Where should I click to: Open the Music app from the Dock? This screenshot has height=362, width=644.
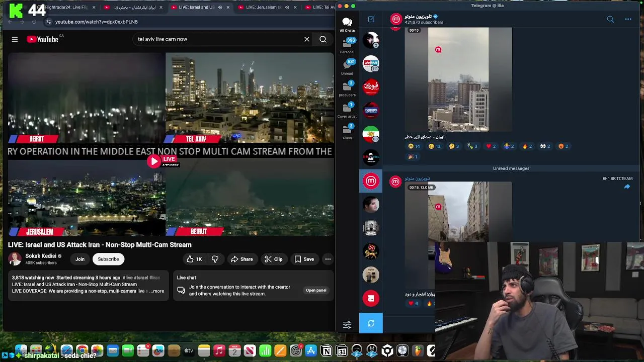click(x=219, y=350)
